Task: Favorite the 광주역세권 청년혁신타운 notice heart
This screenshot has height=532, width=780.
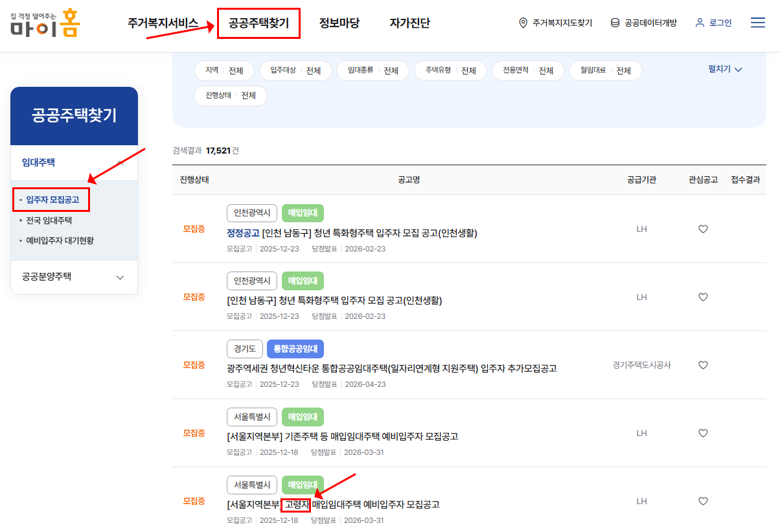Action: coord(703,365)
